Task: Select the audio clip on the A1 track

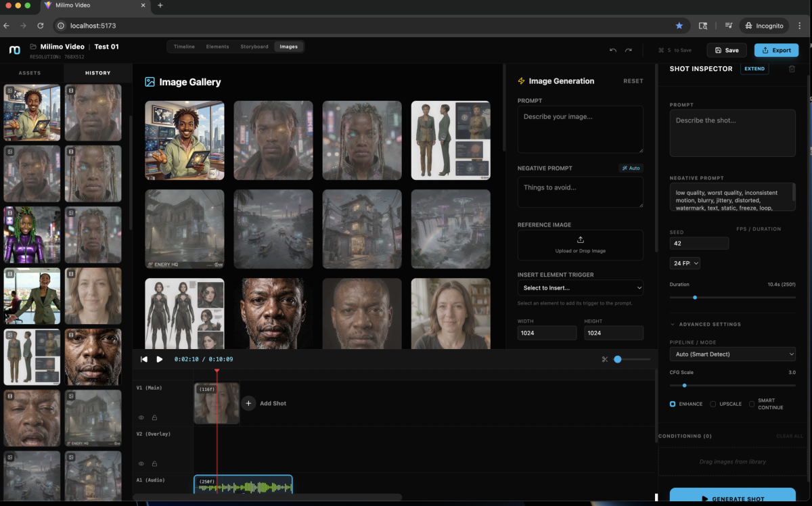Action: 244,484
